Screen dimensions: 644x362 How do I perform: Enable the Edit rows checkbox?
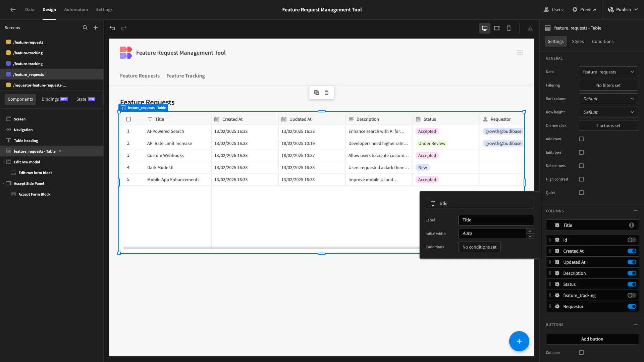click(x=581, y=152)
